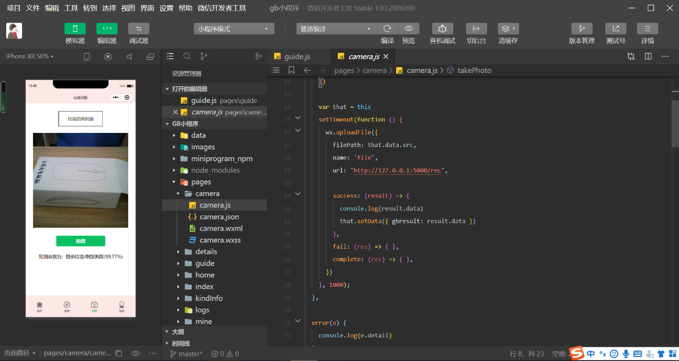The width and height of the screenshot is (679, 361).
Task: Open the source control branch icon in sidebar
Action: (204, 56)
